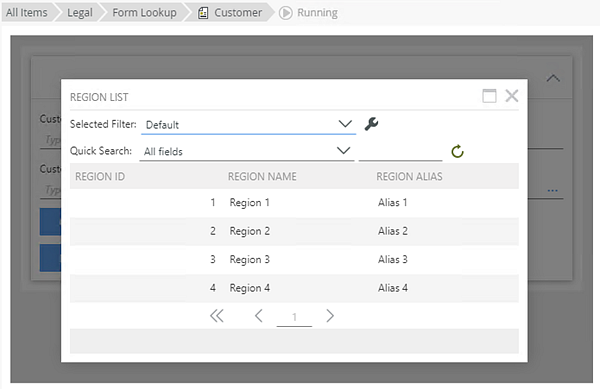Refresh the region list
The width and height of the screenshot is (600, 389).
[x=457, y=151]
